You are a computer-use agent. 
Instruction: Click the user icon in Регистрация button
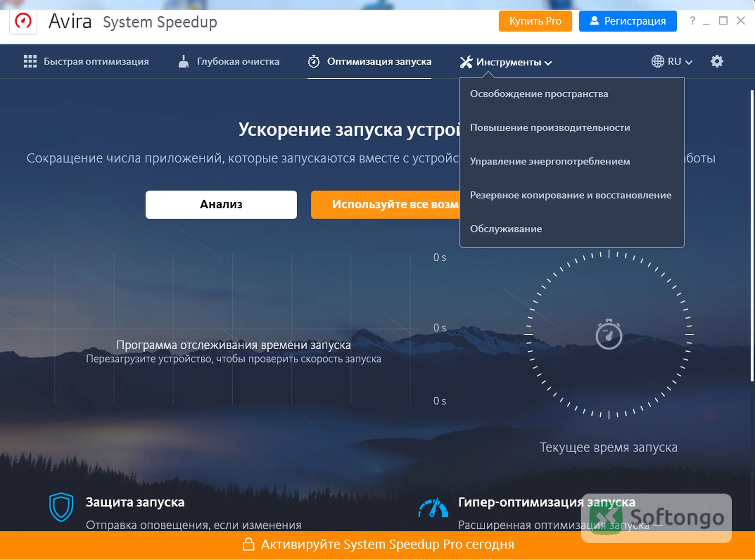[x=594, y=21]
